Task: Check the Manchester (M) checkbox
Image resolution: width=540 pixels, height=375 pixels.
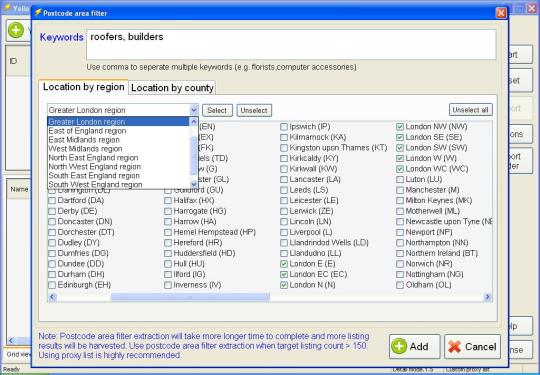Action: pos(400,190)
